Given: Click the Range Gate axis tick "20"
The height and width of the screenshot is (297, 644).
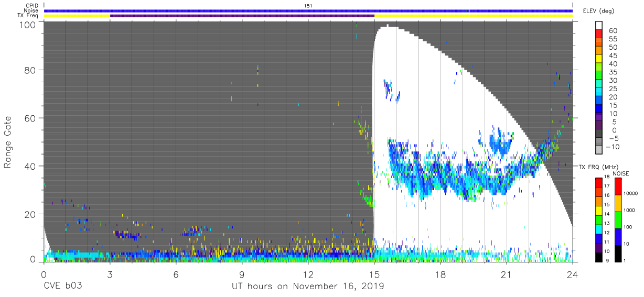Looking at the screenshot, I should click(x=31, y=214).
